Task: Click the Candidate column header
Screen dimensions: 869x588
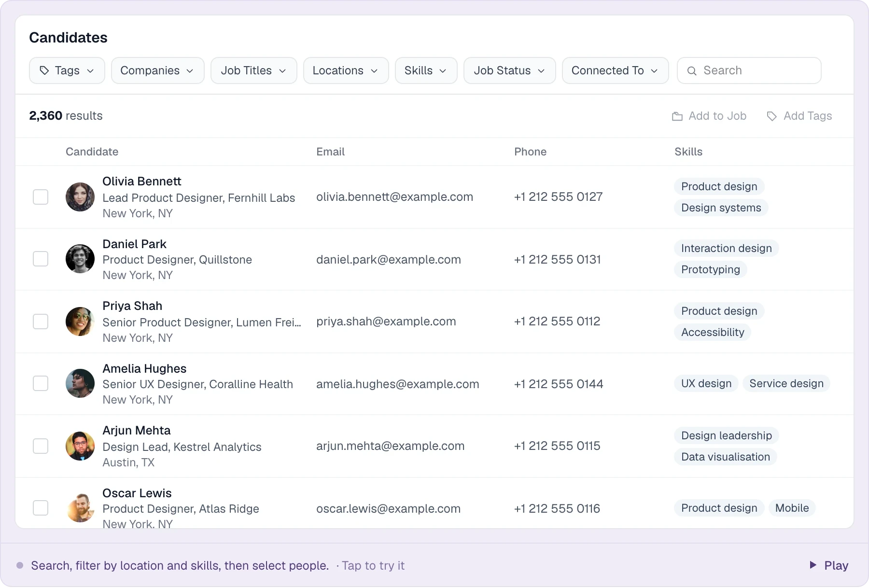Action: [x=92, y=152]
